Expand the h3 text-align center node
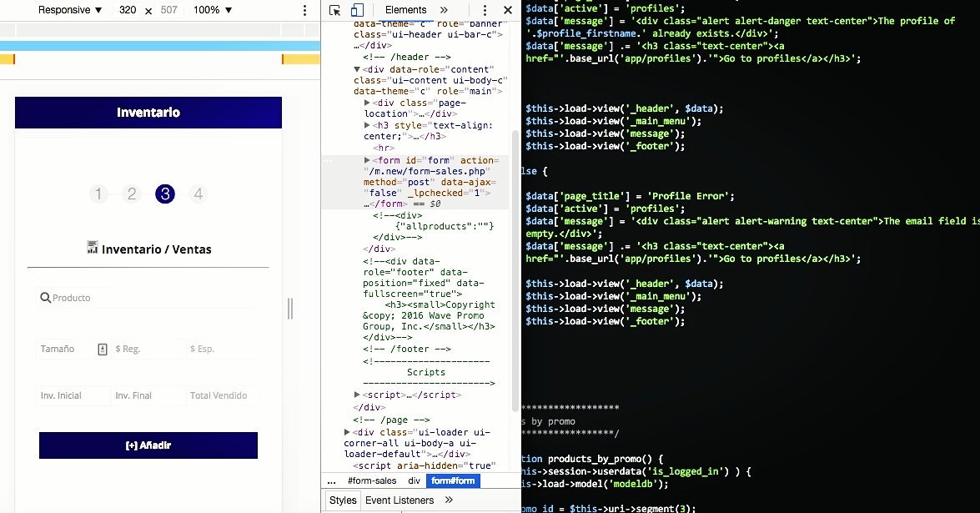Screen dimensions: 980x513 [368, 125]
